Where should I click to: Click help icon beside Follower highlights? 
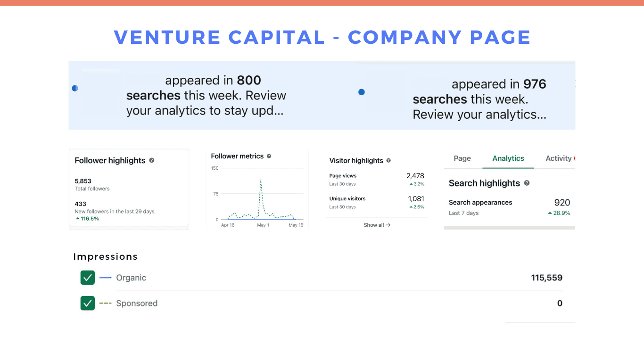click(x=152, y=160)
